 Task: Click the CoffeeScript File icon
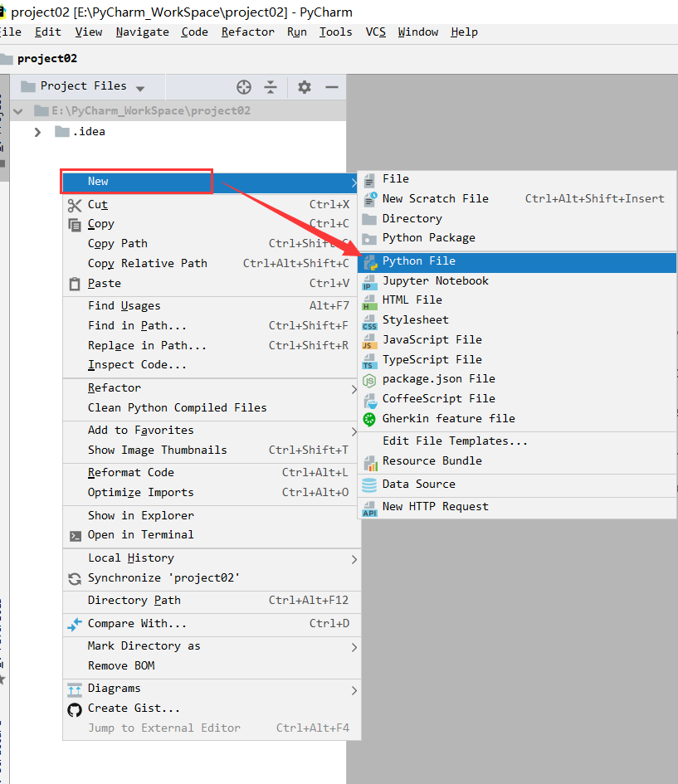click(370, 401)
